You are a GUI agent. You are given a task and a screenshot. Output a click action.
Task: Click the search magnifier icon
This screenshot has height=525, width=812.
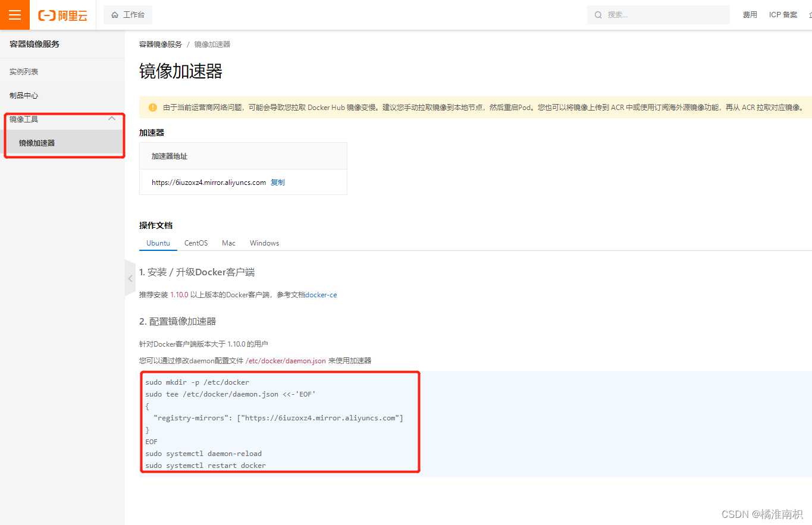(x=598, y=15)
